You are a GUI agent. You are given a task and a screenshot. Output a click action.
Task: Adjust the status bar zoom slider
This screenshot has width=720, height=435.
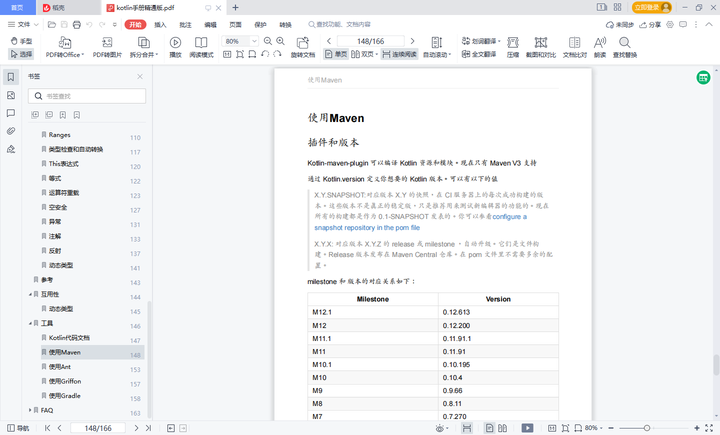coord(647,428)
